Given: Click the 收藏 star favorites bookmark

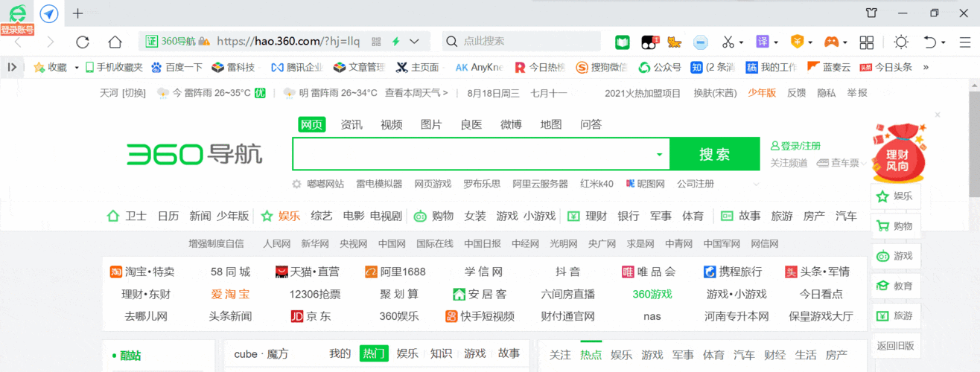Looking at the screenshot, I should 50,67.
